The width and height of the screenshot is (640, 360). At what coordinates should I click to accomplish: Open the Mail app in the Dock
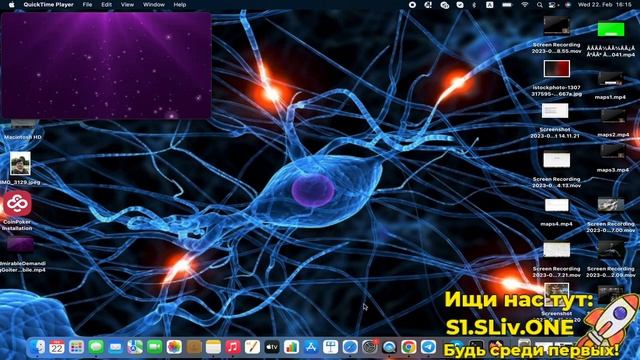(116, 347)
